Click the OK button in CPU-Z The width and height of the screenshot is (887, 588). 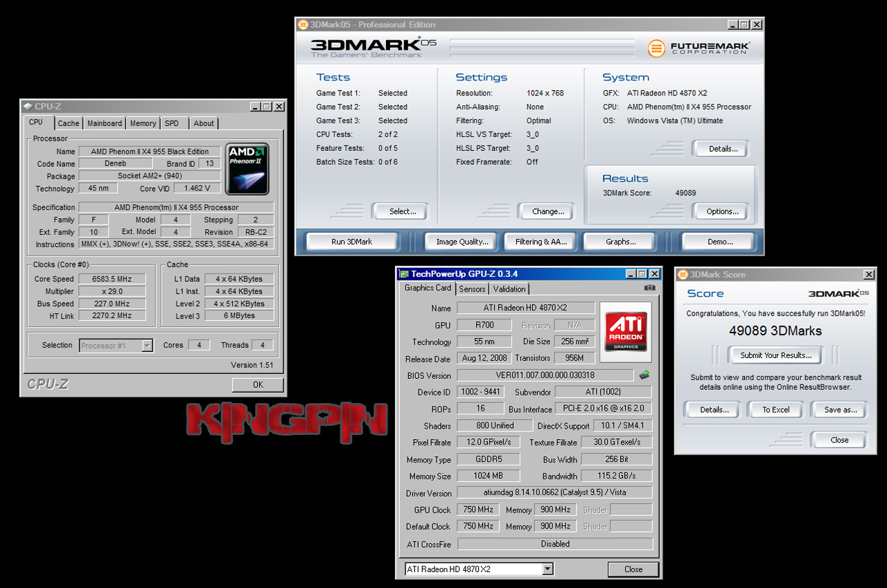coord(258,384)
